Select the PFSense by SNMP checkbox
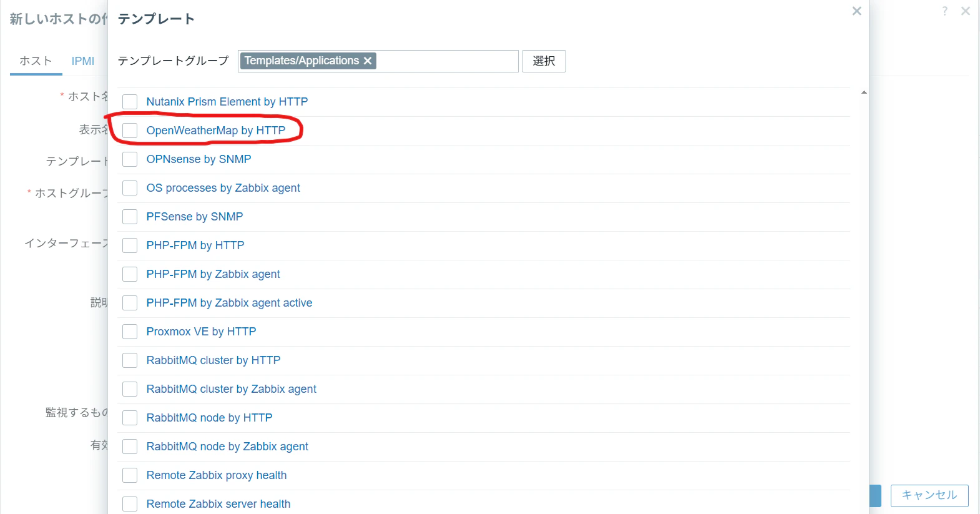The height and width of the screenshot is (514, 980). click(x=130, y=217)
